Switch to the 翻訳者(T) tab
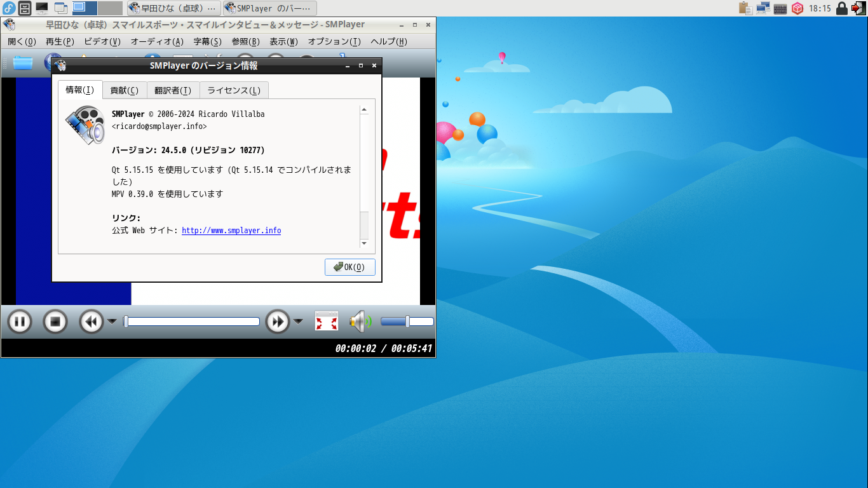The width and height of the screenshot is (868, 488). [173, 90]
